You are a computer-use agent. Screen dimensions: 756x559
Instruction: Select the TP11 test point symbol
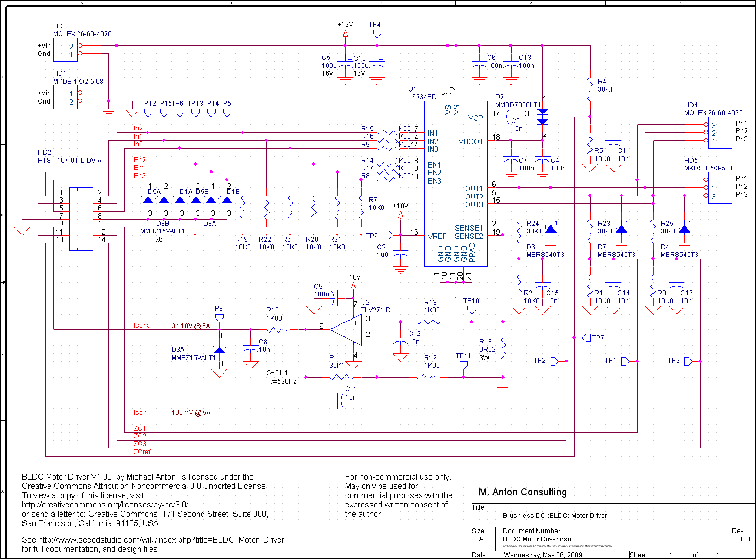(x=463, y=365)
